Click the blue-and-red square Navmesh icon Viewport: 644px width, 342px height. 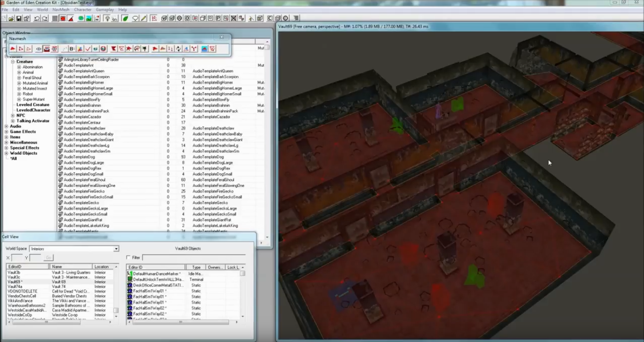click(205, 49)
